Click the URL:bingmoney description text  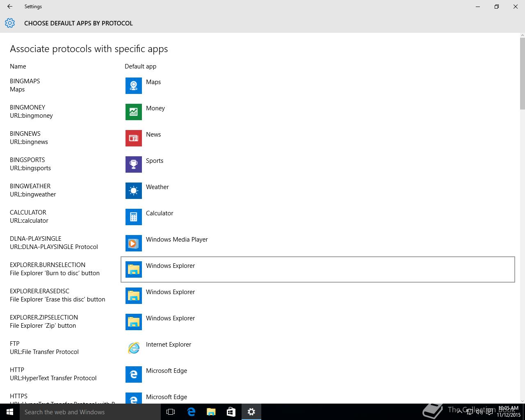point(31,116)
